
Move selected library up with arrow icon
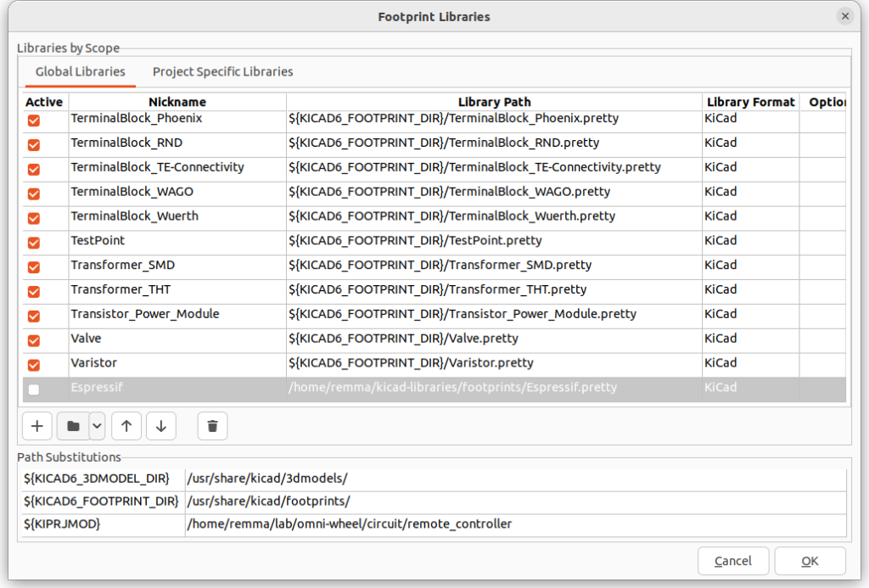tap(126, 426)
